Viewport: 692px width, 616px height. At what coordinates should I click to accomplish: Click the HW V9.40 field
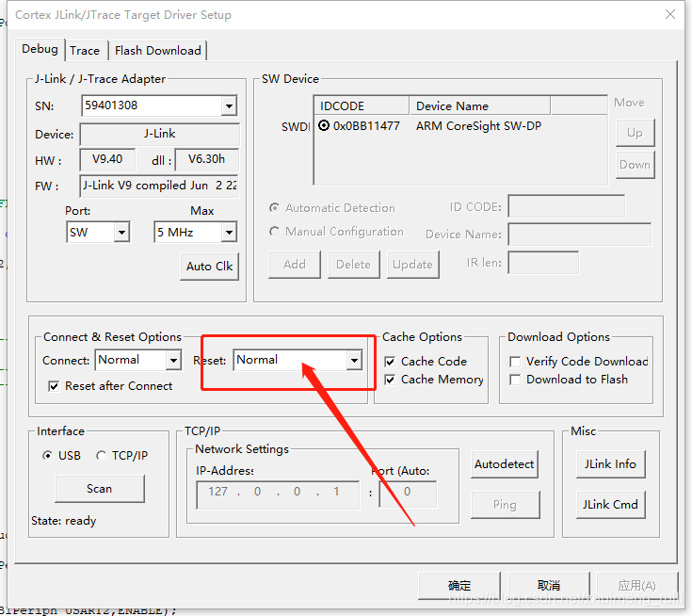[x=107, y=159]
